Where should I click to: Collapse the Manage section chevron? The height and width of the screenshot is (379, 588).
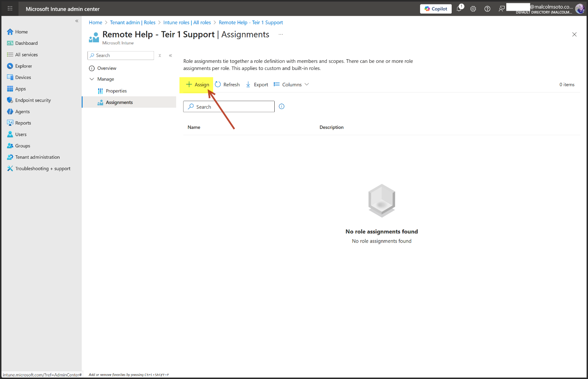92,79
